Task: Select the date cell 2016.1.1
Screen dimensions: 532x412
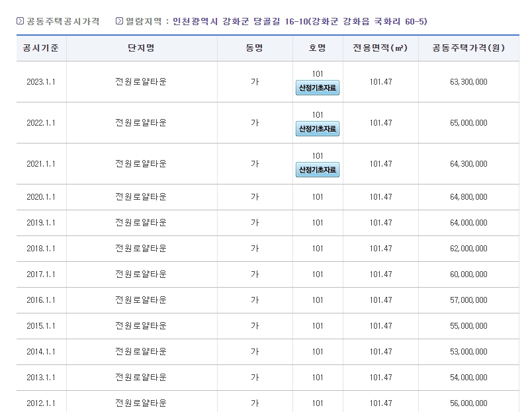Action: pyautogui.click(x=41, y=300)
